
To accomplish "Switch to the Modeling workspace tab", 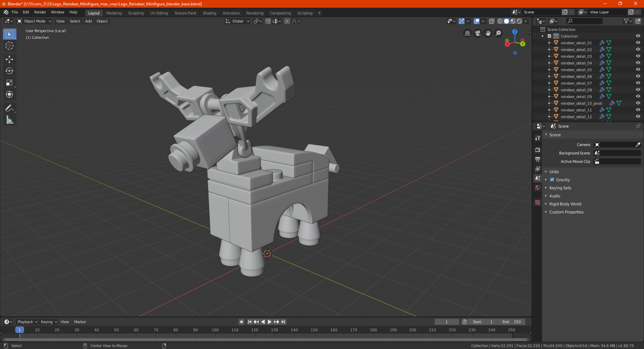I will pos(114,13).
